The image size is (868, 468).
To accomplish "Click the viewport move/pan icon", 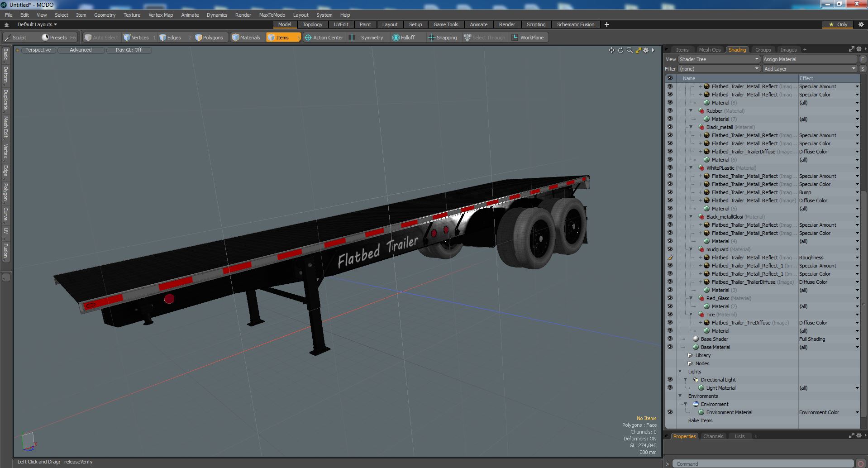I will [611, 50].
